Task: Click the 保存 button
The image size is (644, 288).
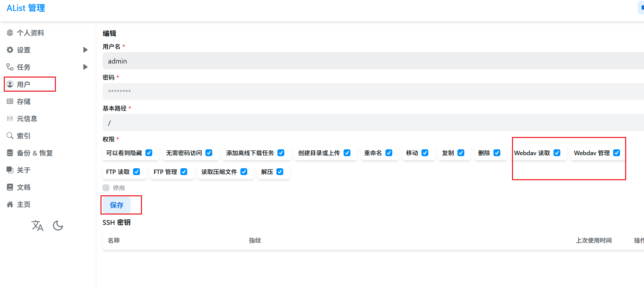Action: [x=117, y=205]
